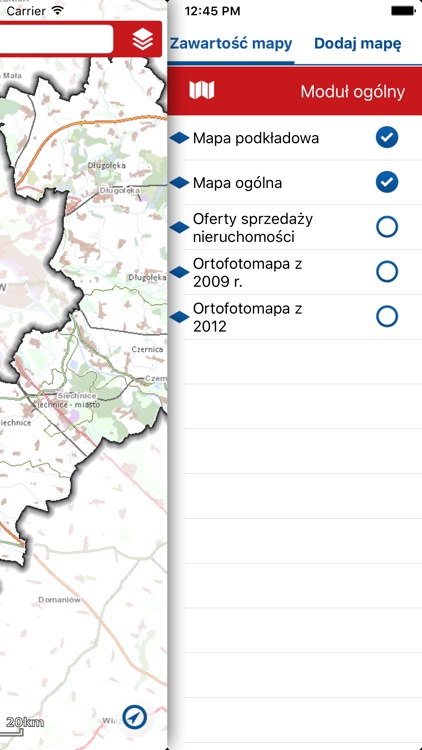Disable the Mapa ogólna layer checkbox
This screenshot has width=422, height=750.
(x=387, y=182)
